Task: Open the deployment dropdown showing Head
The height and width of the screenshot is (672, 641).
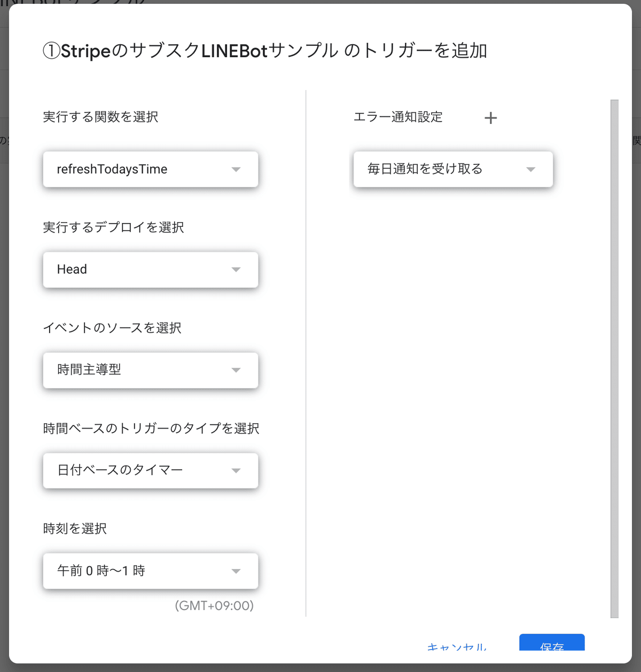Action: [x=151, y=270]
